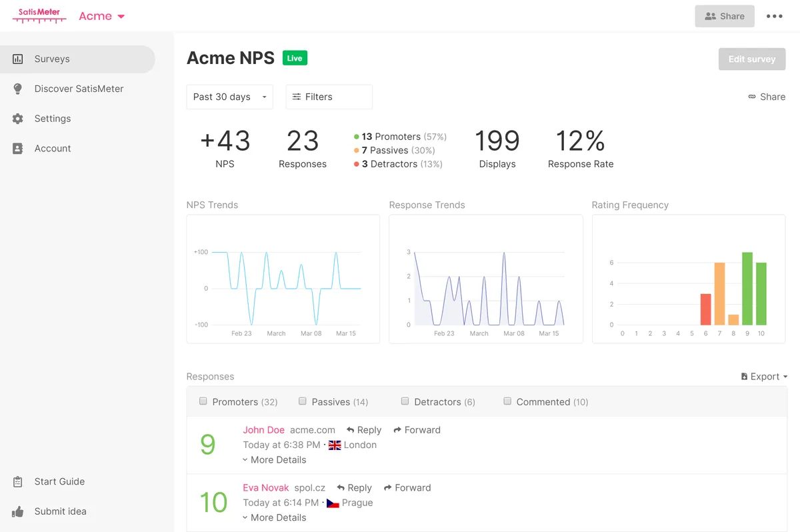Image resolution: width=800 pixels, height=532 pixels.
Task: Click the 199 Displays value
Action: coord(497,141)
